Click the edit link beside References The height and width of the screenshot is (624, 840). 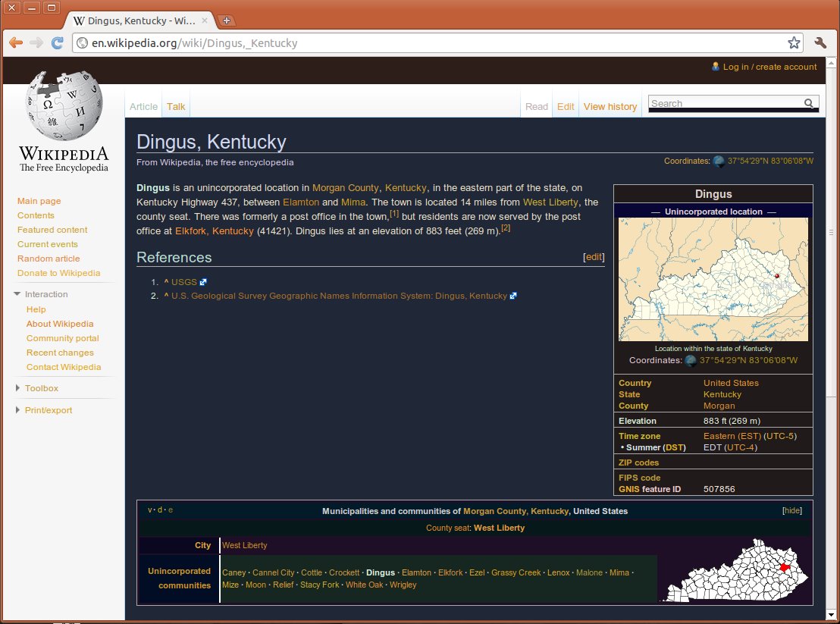(x=594, y=256)
